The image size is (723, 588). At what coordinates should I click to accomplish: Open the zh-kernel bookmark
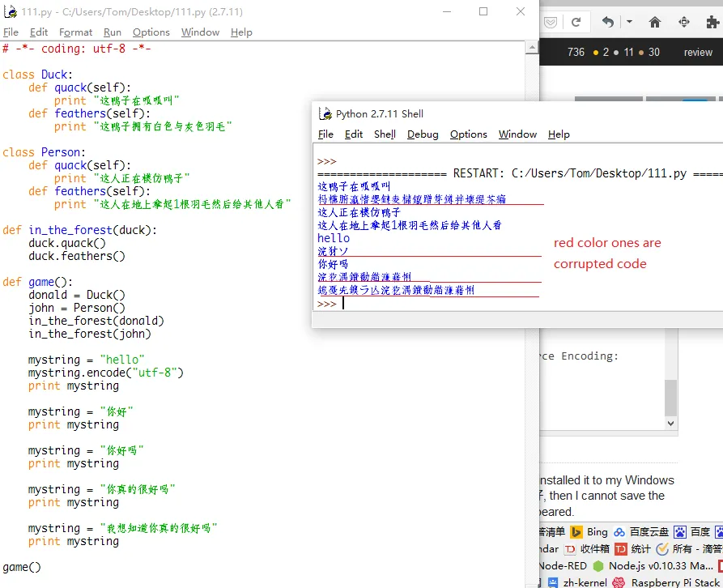point(577,582)
